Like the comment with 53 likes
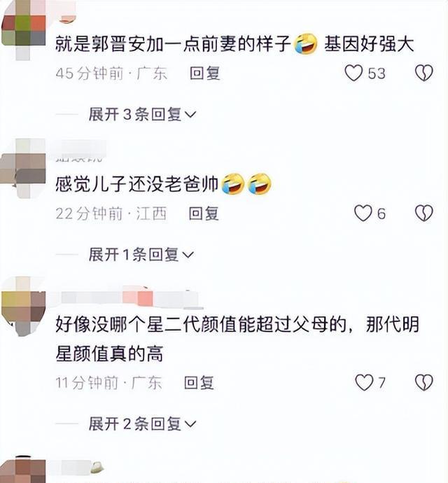The width and height of the screenshot is (448, 483). 353,73
